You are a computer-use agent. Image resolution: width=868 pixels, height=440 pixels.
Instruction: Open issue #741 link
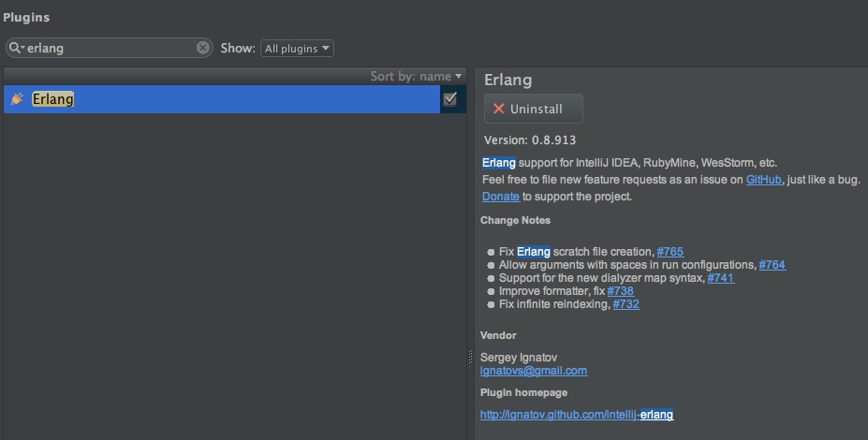click(x=721, y=278)
